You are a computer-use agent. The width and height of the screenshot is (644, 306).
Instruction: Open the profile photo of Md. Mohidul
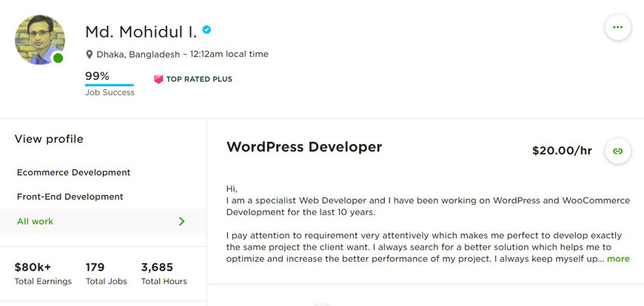pyautogui.click(x=40, y=40)
